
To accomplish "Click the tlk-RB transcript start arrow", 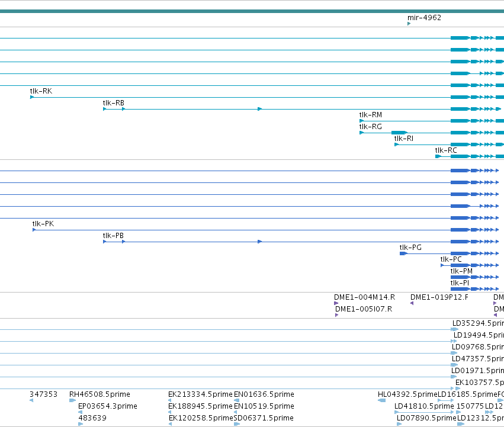I will click(x=104, y=109).
